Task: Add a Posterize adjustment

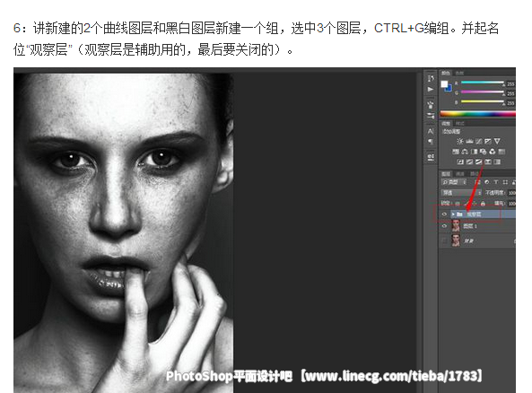Action: pos(469,162)
